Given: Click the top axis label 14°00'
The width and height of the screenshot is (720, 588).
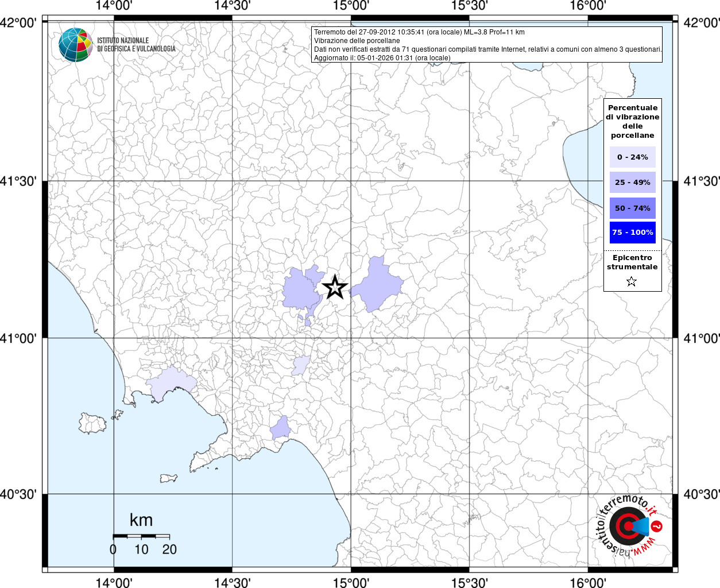Looking at the screenshot, I should coord(114,6).
